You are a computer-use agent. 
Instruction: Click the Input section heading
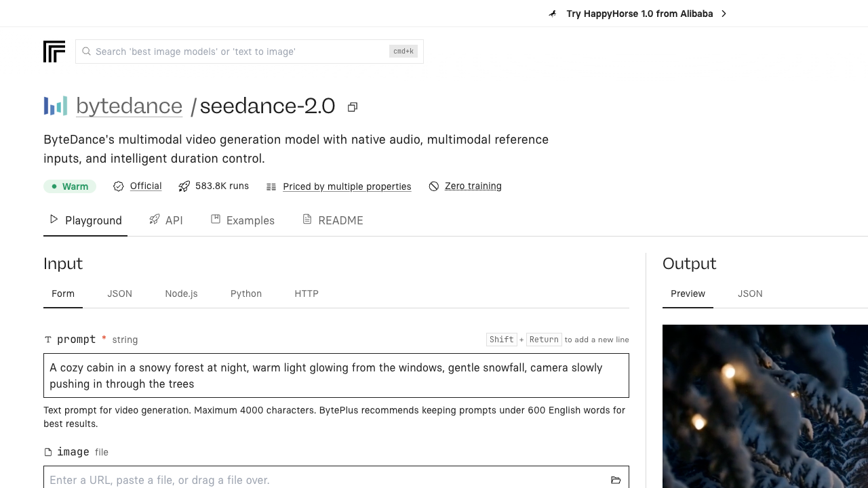point(63,264)
